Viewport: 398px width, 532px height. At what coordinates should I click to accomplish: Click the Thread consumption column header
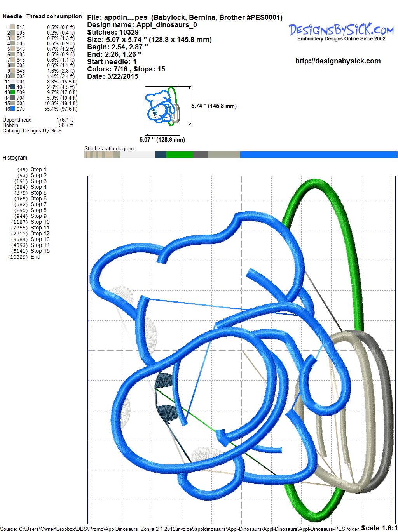tap(54, 17)
